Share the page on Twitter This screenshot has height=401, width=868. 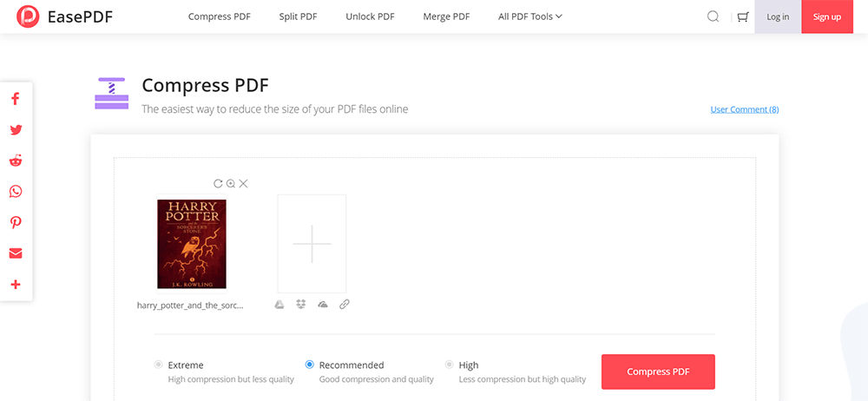[16, 130]
